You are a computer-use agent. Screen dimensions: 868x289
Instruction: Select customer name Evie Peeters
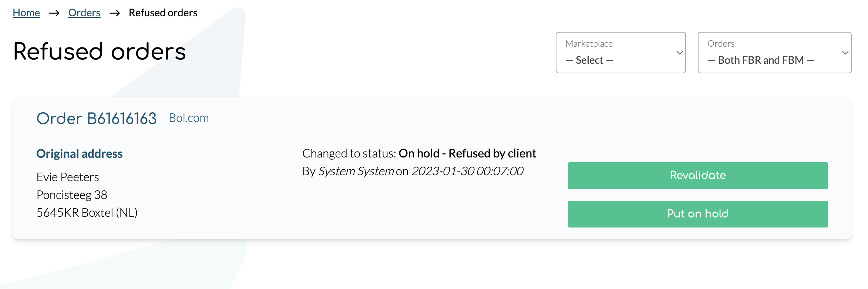(x=68, y=177)
